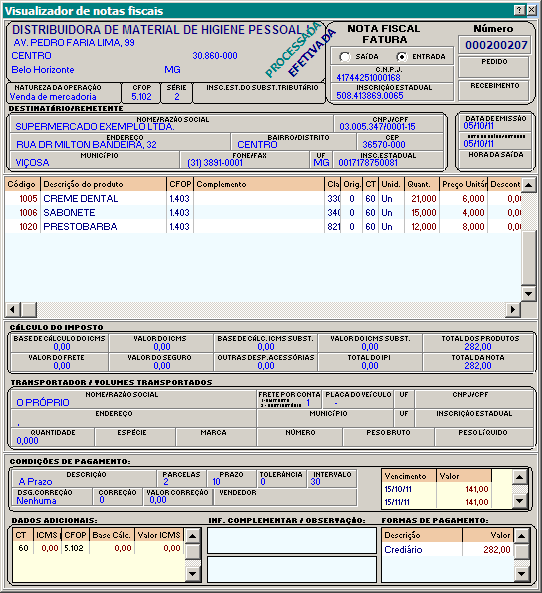Image resolution: width=542 pixels, height=593 pixels.
Task: Select the PRESTOBARBA product row
Action: pos(263,227)
